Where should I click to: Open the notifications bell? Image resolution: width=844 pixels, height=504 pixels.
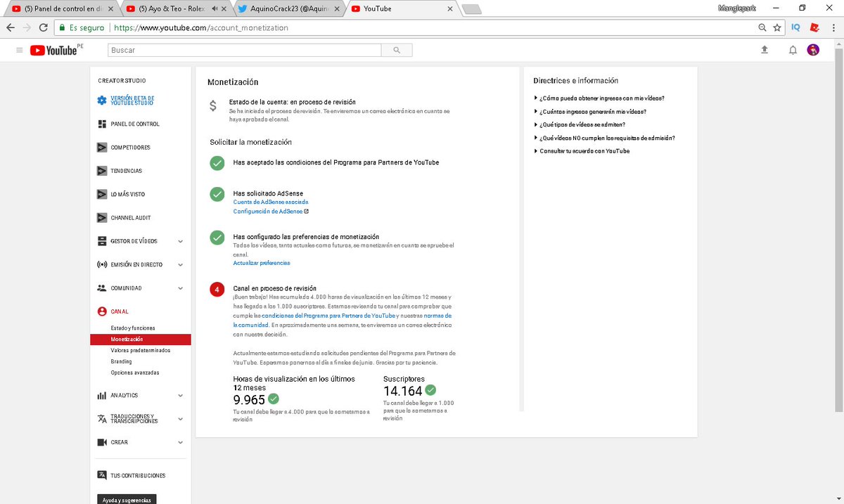click(793, 50)
